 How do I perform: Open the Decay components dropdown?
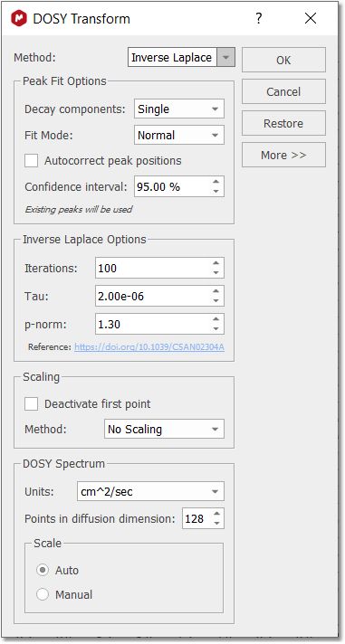point(179,109)
